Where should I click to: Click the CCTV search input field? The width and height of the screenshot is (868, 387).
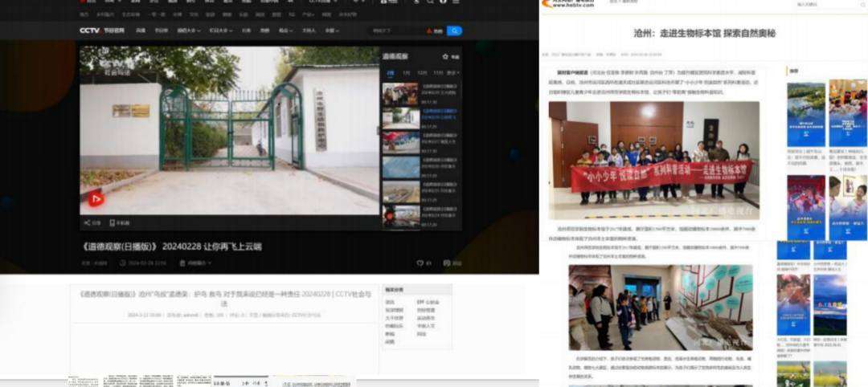tap(395, 31)
